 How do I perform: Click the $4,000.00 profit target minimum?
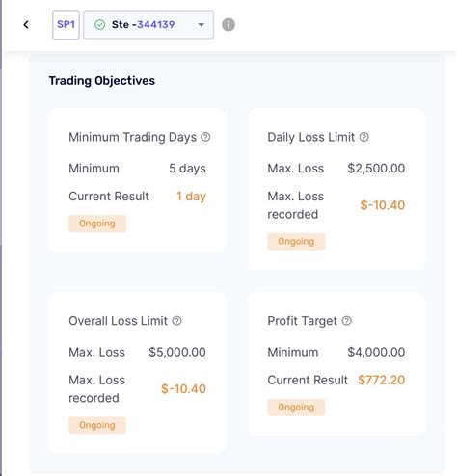tap(376, 352)
